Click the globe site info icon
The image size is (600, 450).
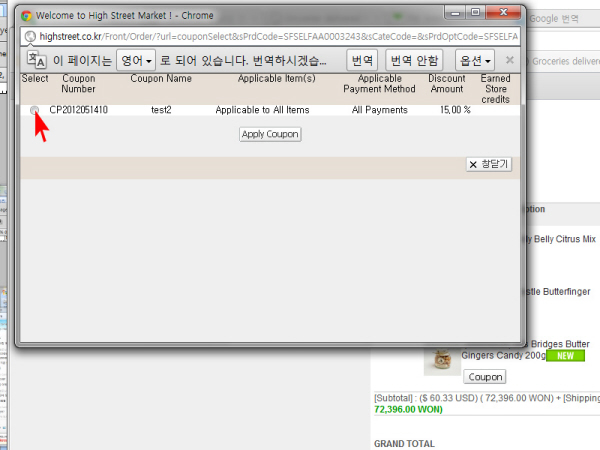pyautogui.click(x=30, y=37)
